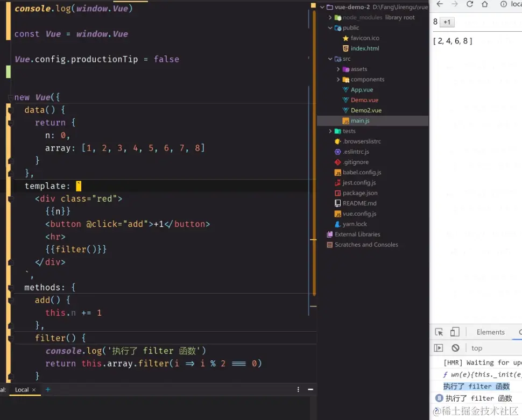Open the browser home page

coord(485,4)
